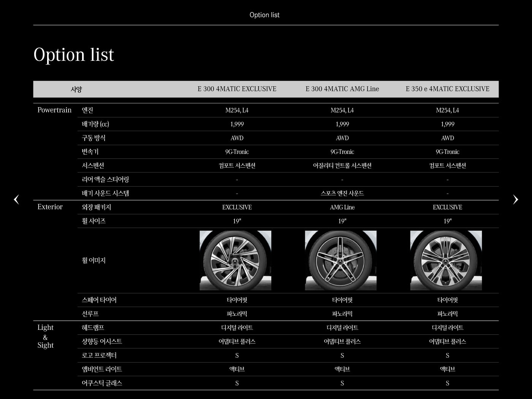This screenshot has height=399, width=532.
Task: Click the 배기 사운드 시스템 row label
Action: pos(105,193)
